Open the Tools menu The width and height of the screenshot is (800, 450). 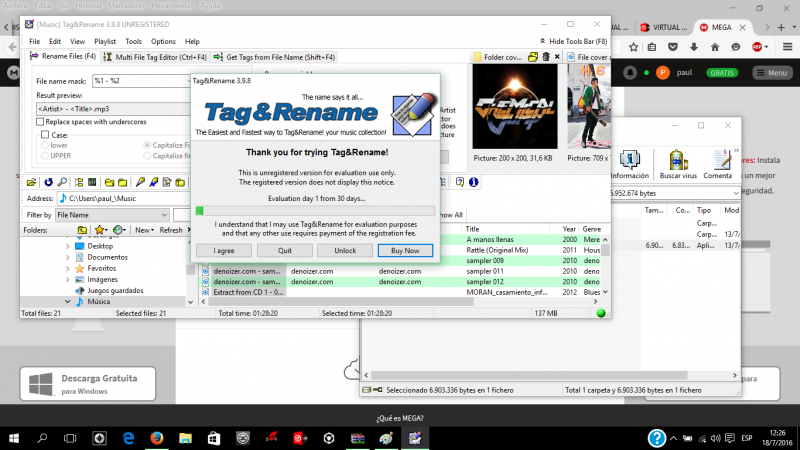[x=133, y=41]
